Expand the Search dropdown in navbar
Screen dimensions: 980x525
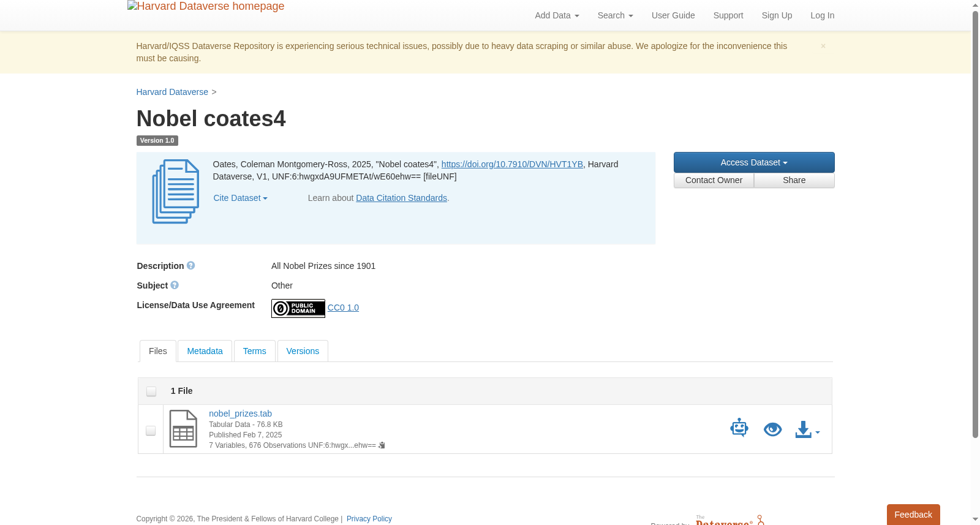pyautogui.click(x=615, y=15)
